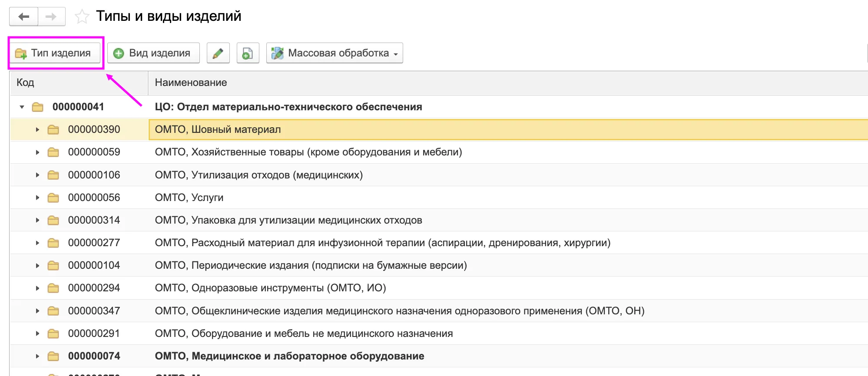This screenshot has height=376, width=868.
Task: Select 'ОМТО, Шовный материал' row
Action: 439,129
